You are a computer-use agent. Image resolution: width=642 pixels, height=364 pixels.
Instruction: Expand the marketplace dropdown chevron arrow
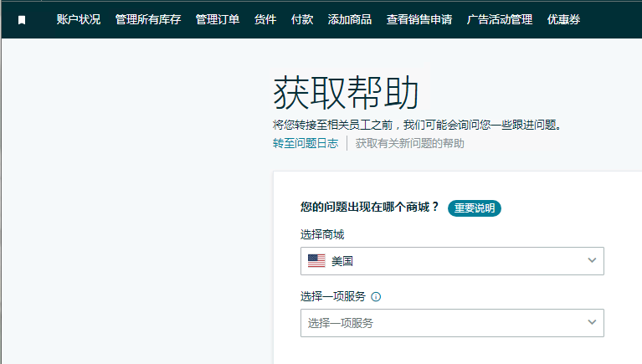pos(593,260)
